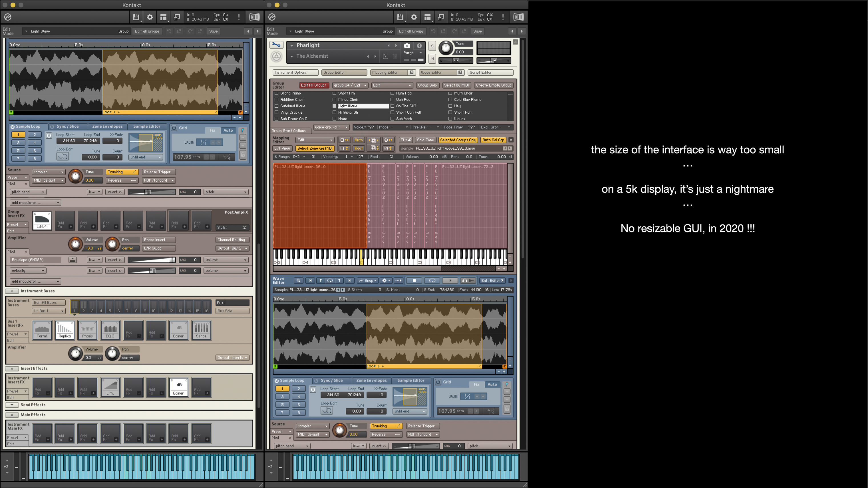Viewport: 868px width, 488px height.
Task: Open the group 34 / 321 dropdown
Action: point(350,85)
